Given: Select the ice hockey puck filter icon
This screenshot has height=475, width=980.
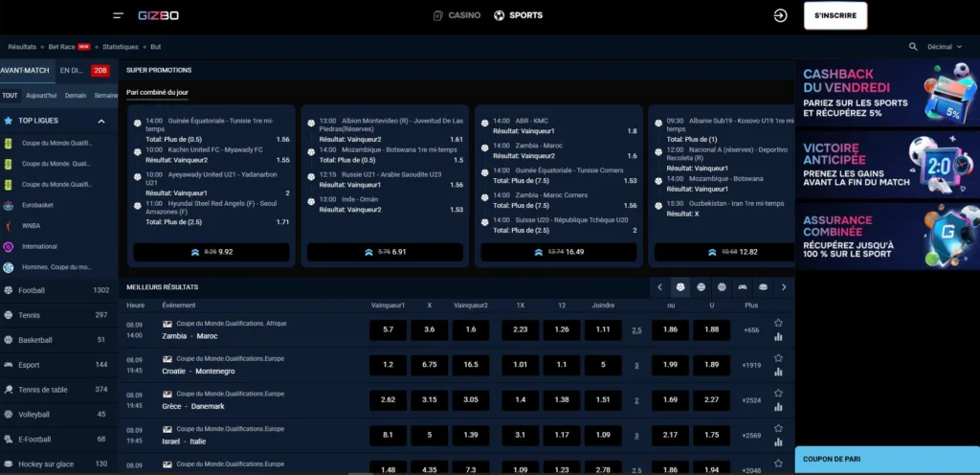Looking at the screenshot, I should click(x=763, y=286).
